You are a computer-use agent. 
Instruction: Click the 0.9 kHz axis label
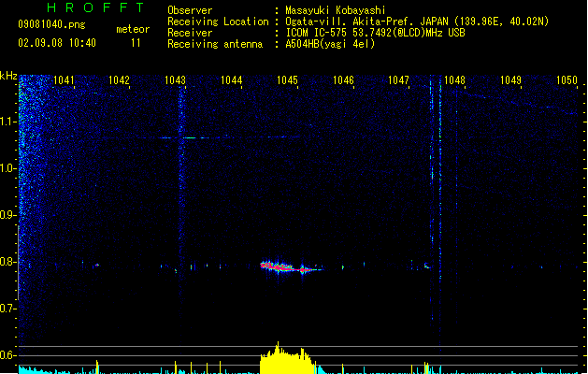click(8, 215)
